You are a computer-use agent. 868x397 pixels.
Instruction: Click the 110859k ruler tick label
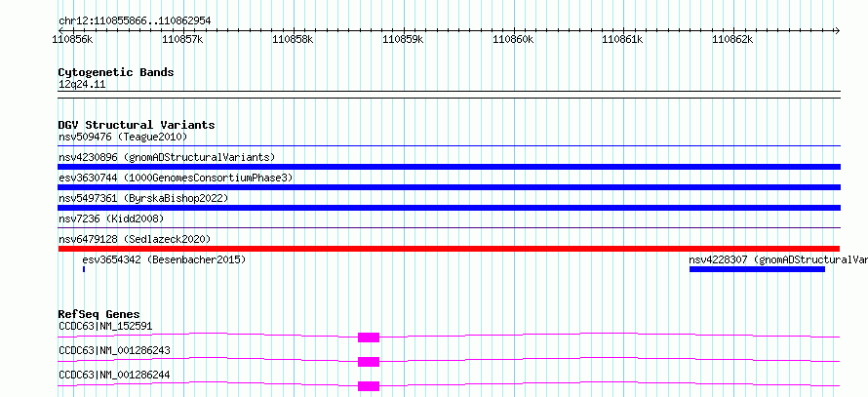(403, 39)
